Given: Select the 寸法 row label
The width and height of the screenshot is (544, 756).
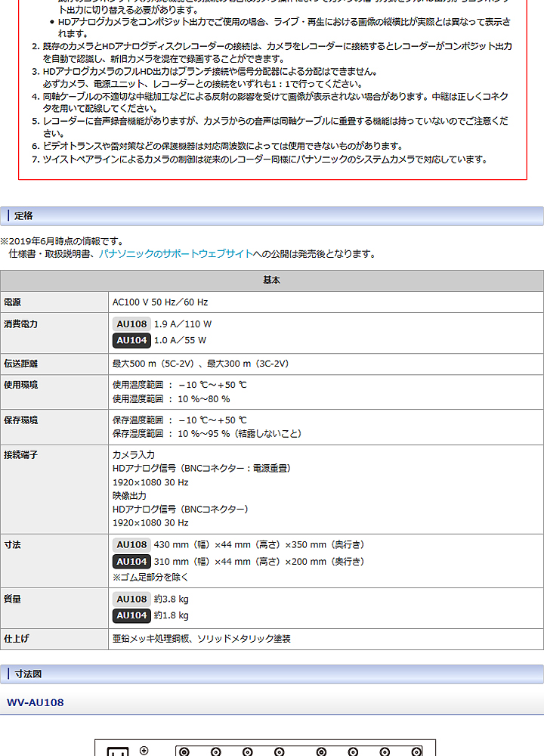Looking at the screenshot, I should click(13, 545).
